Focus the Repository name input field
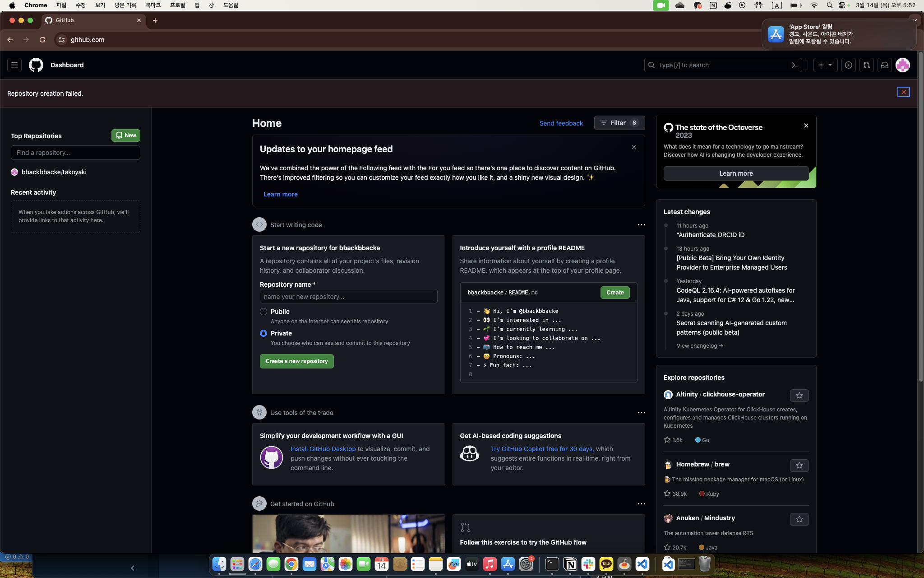Viewport: 924px width, 578px height. [349, 296]
